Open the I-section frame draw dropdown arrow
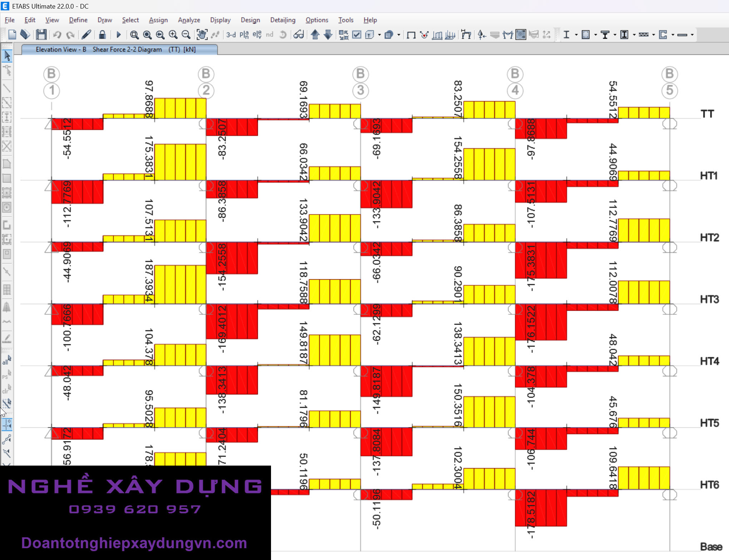 click(576, 35)
